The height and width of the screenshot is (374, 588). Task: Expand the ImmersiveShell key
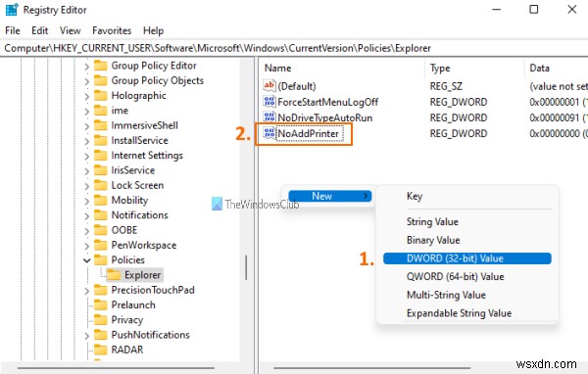coord(86,126)
